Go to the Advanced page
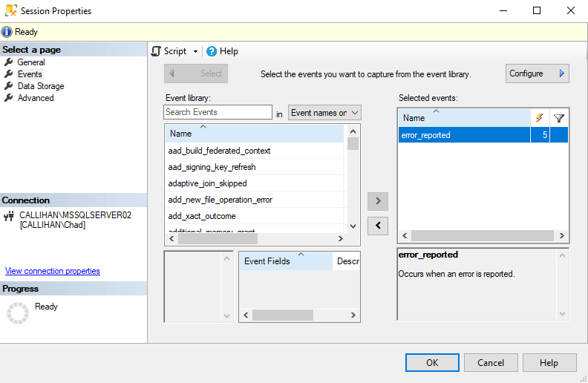Screen dimensions: 588x383 click(36, 98)
